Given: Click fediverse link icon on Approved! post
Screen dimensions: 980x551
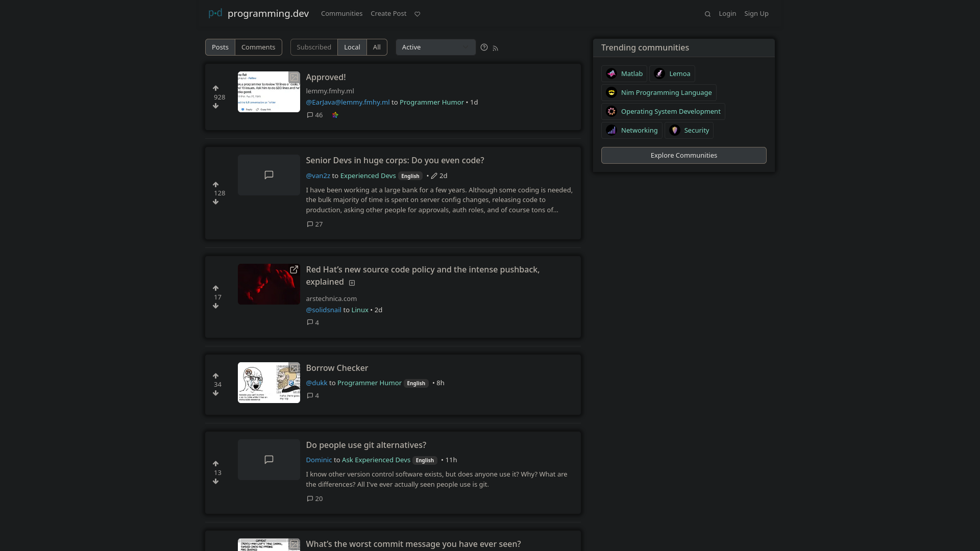Looking at the screenshot, I should pos(335,115).
